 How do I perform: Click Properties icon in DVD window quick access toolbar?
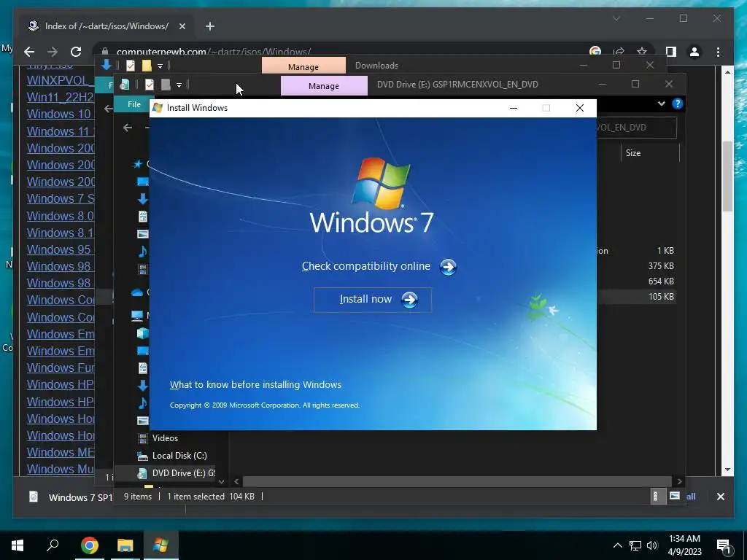(150, 85)
